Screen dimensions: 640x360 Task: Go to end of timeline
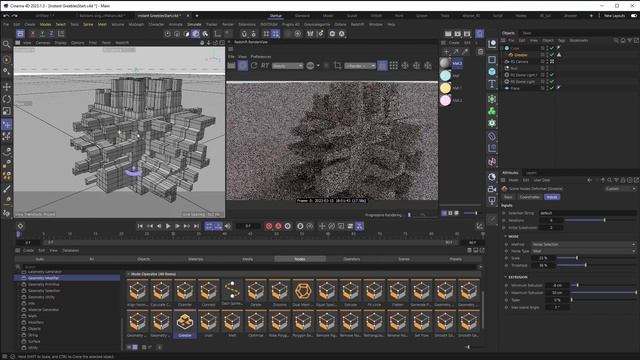click(196, 226)
